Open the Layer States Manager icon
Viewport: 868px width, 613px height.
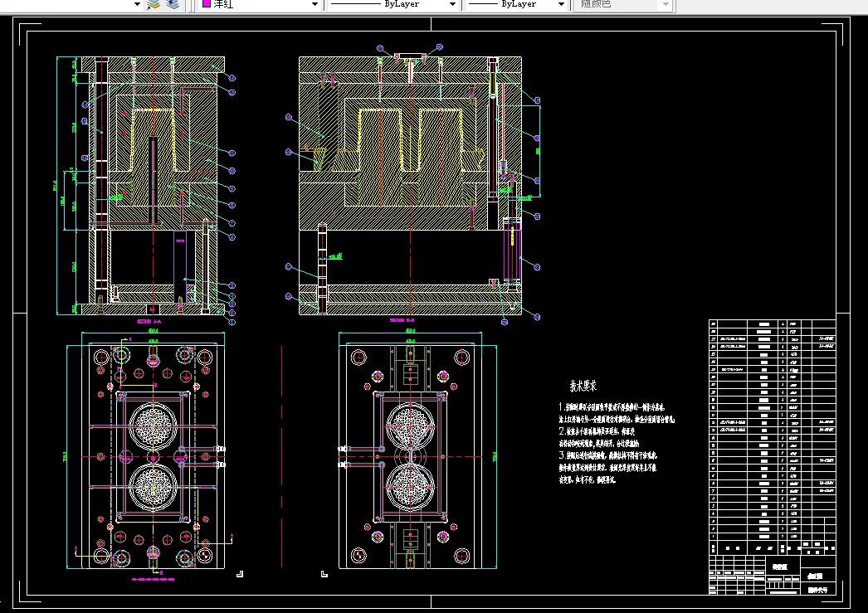coord(172,4)
